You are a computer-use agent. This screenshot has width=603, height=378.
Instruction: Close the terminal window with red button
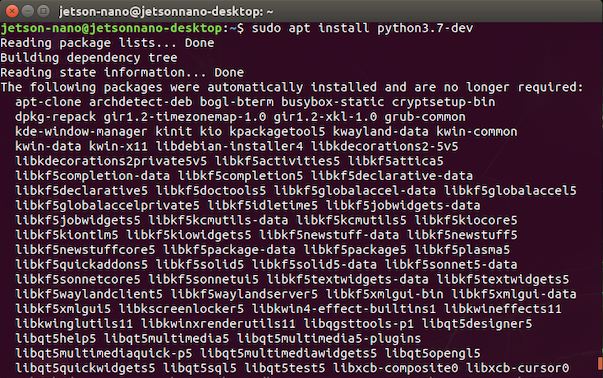coord(12,11)
